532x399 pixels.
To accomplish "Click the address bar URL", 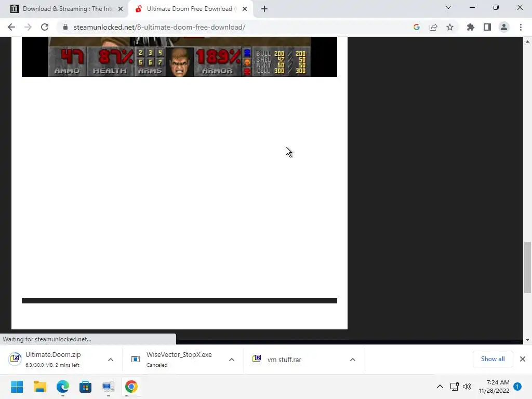I will coord(159,27).
